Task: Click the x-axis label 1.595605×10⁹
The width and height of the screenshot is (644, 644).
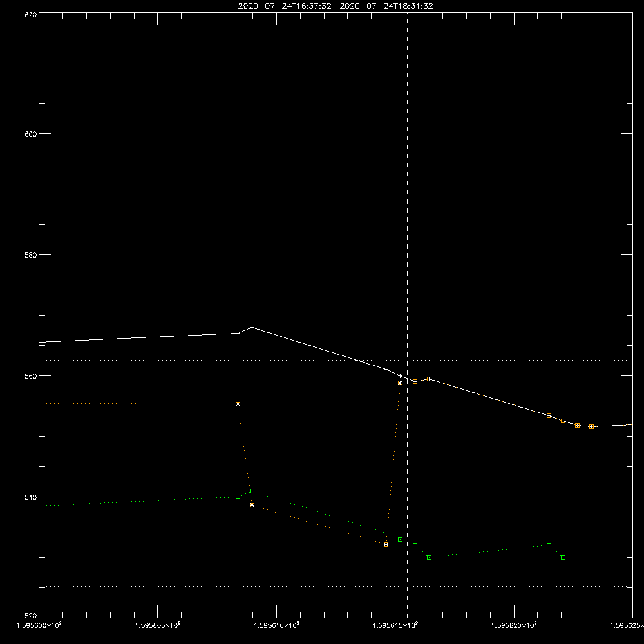Action: (x=158, y=625)
